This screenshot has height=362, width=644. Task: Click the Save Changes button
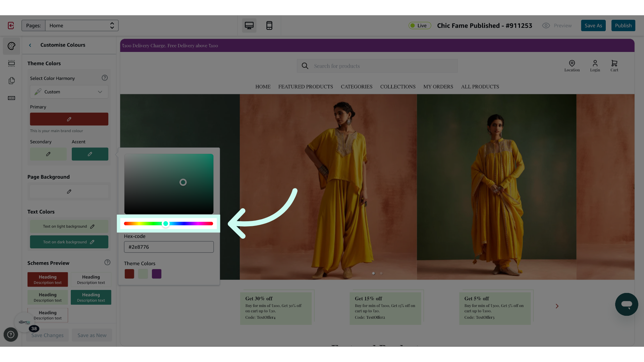[x=47, y=335]
